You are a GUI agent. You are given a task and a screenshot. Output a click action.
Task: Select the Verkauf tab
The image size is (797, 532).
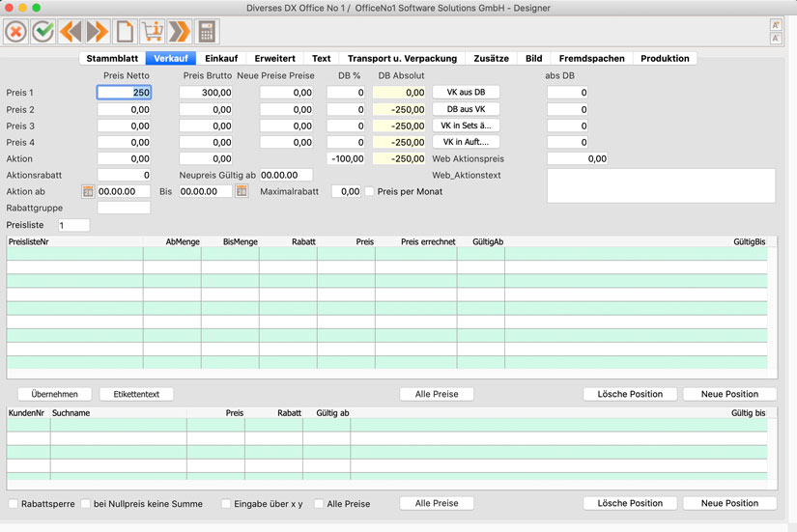pyautogui.click(x=171, y=59)
